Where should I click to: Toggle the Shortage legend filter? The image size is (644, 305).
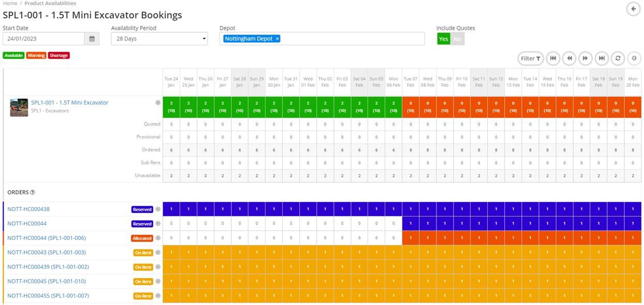(58, 55)
